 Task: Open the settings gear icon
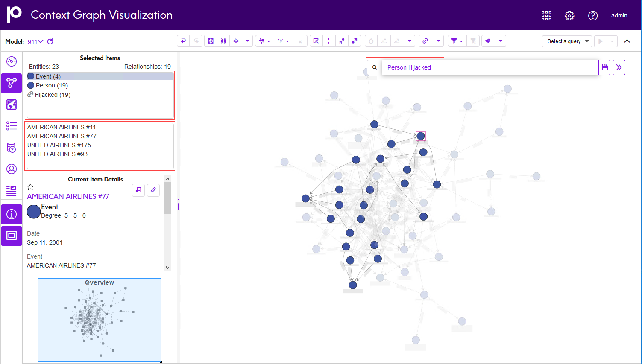569,15
